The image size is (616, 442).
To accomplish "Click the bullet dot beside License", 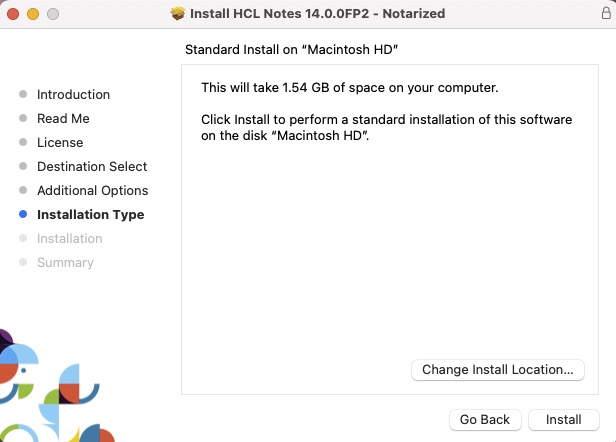I will [x=23, y=142].
